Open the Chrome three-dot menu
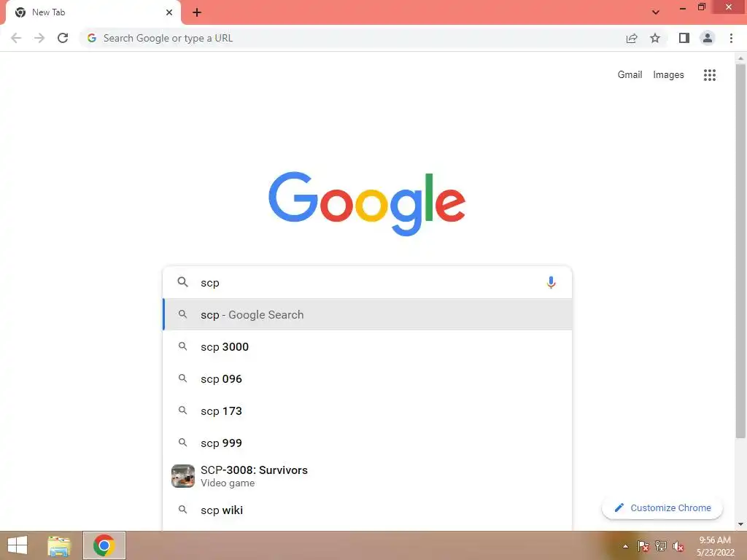747x560 pixels. (731, 38)
